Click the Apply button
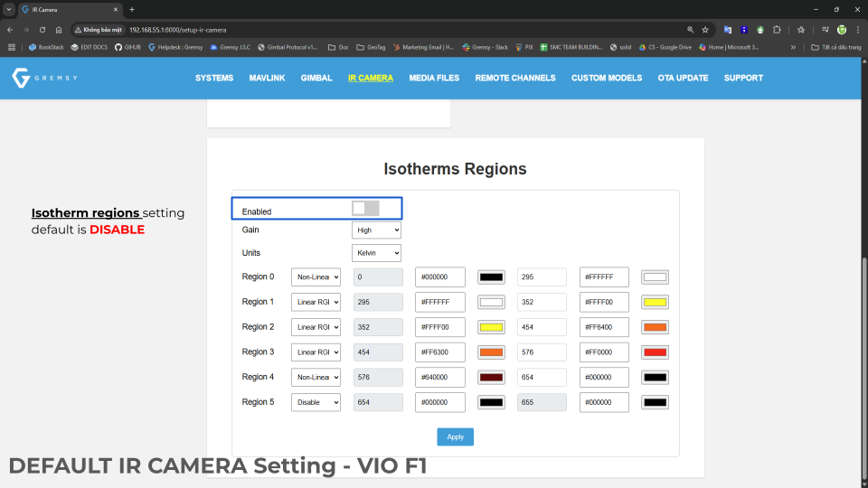868x488 pixels. pyautogui.click(x=455, y=436)
